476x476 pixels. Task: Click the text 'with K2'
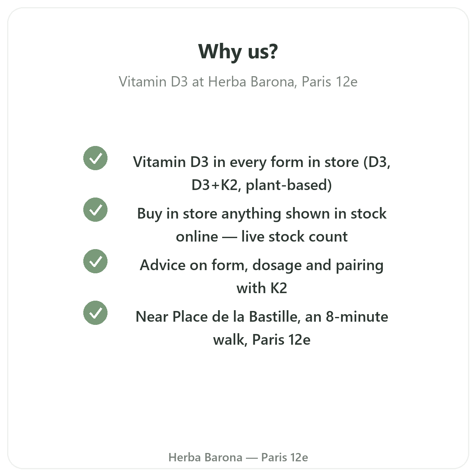pyautogui.click(x=262, y=288)
